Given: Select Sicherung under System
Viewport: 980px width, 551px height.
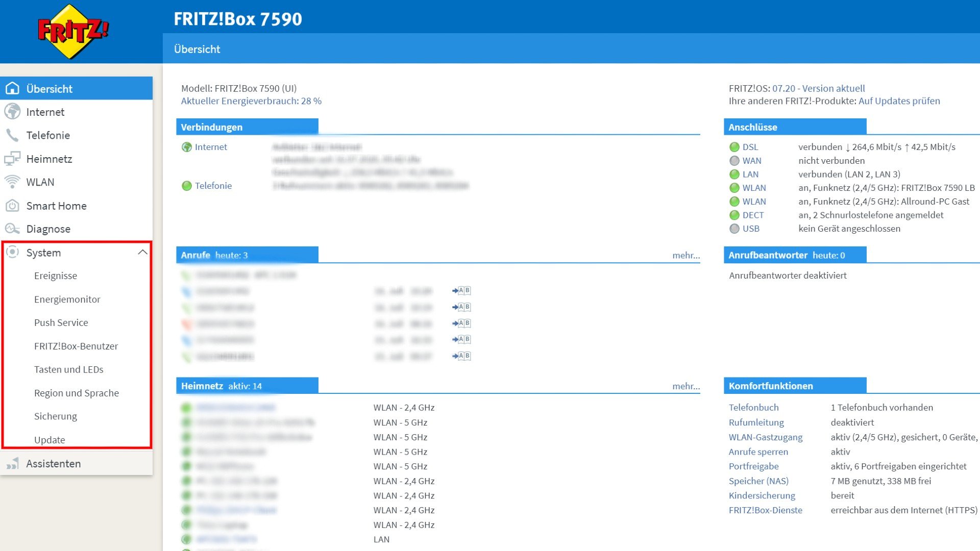Looking at the screenshot, I should pyautogui.click(x=56, y=416).
